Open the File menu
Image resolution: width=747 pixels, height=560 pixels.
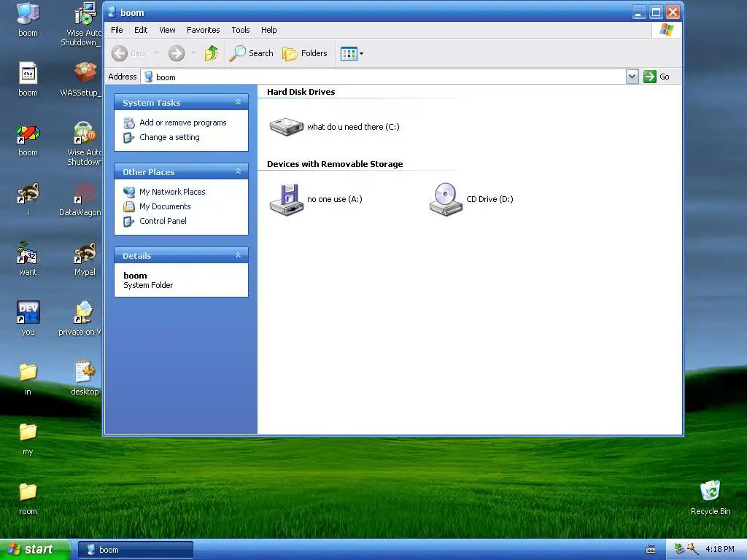[117, 30]
